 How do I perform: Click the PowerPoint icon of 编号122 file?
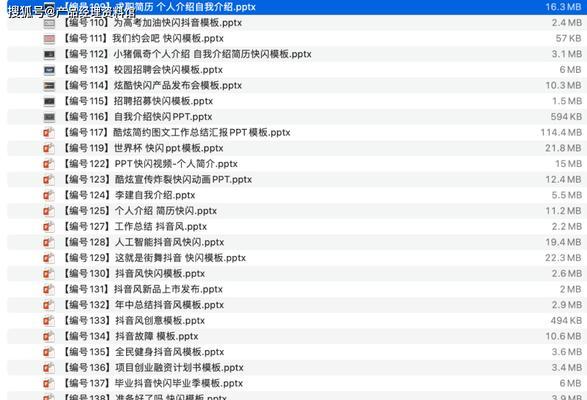coord(49,164)
